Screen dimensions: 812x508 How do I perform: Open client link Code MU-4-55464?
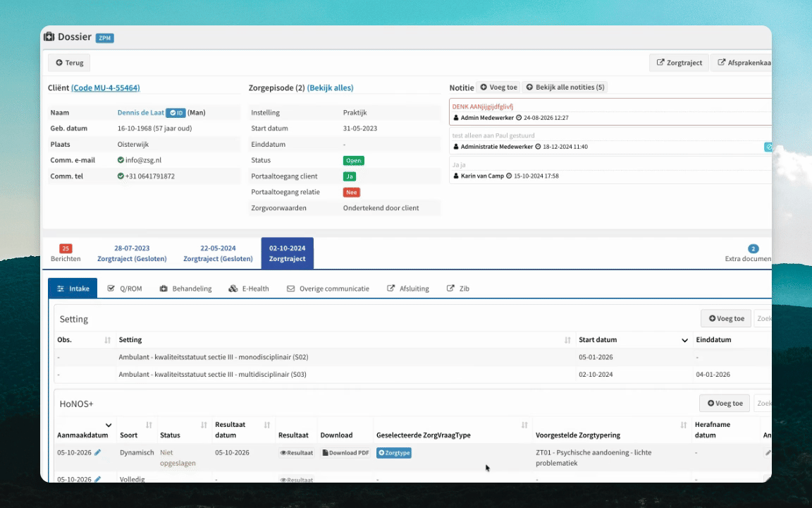coord(106,87)
